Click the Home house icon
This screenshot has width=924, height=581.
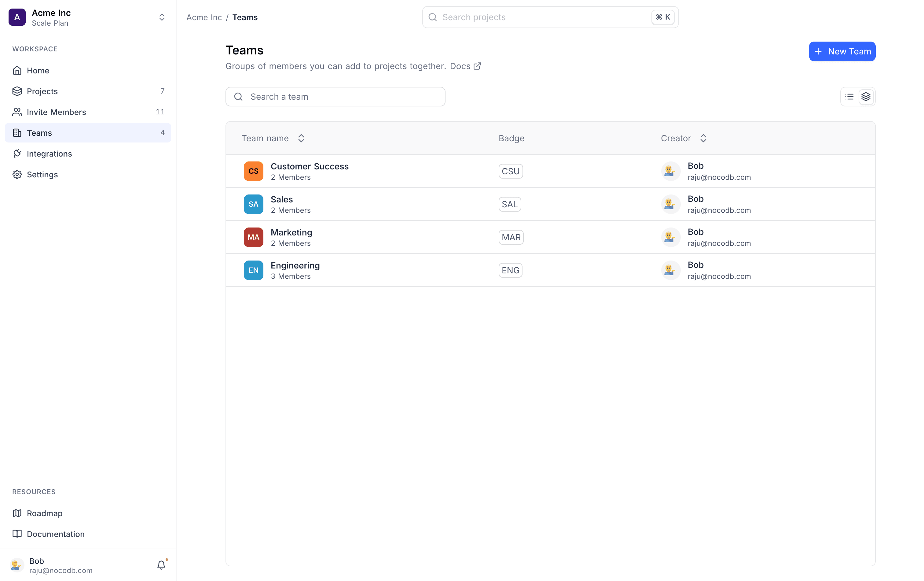17,70
